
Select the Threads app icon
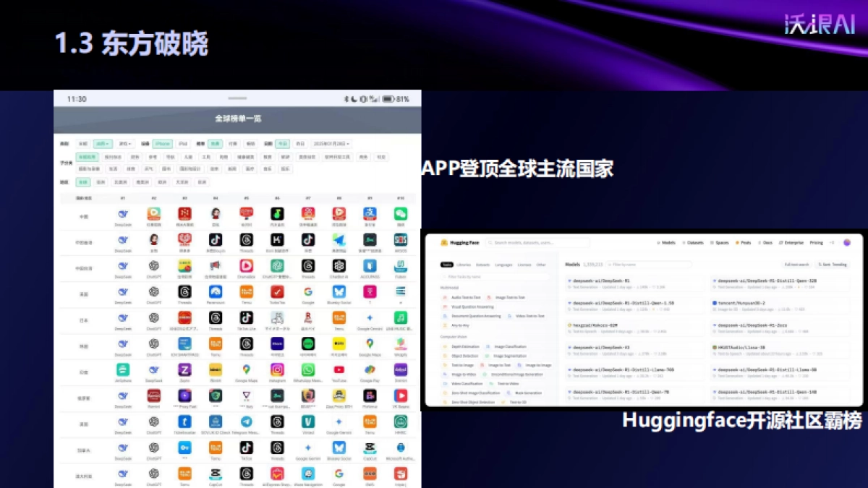(184, 293)
